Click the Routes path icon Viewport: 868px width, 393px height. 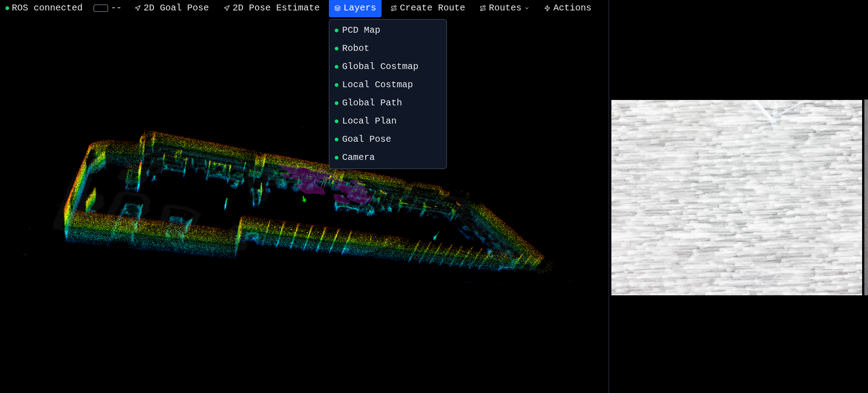483,8
